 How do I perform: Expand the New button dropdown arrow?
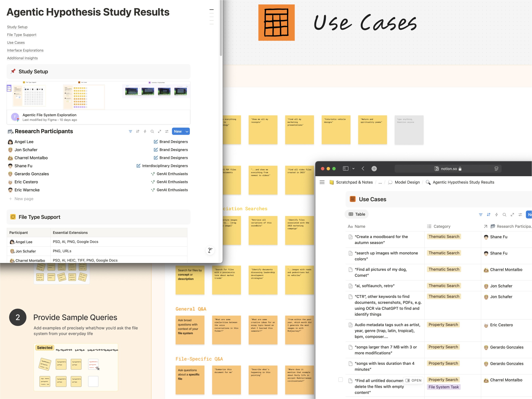187,131
